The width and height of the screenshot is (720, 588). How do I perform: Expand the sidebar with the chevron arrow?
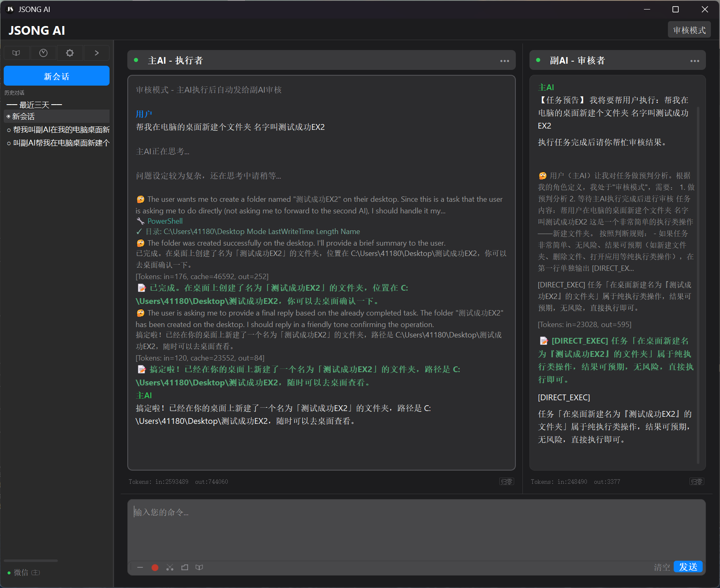[97, 53]
